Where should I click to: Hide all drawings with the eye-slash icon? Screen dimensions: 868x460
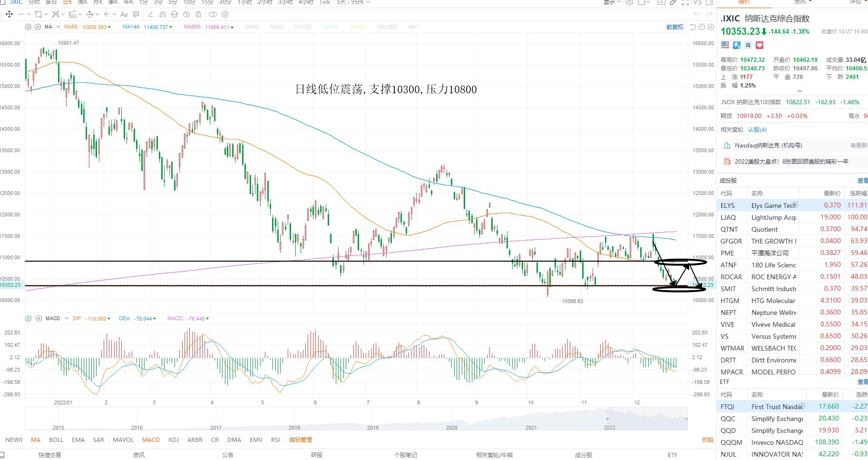pyautogui.click(x=186, y=14)
